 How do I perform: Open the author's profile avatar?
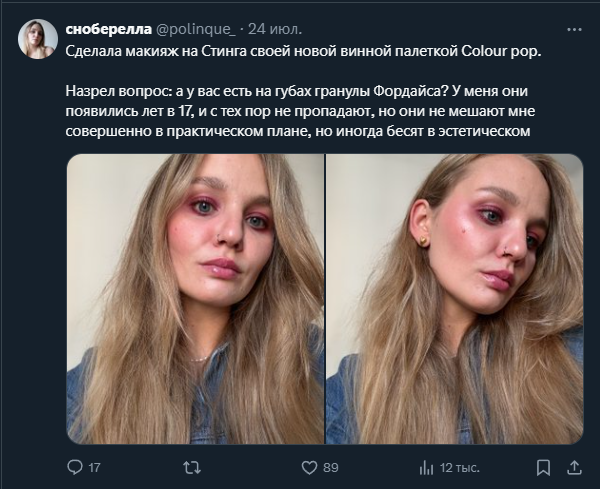pyautogui.click(x=37, y=39)
